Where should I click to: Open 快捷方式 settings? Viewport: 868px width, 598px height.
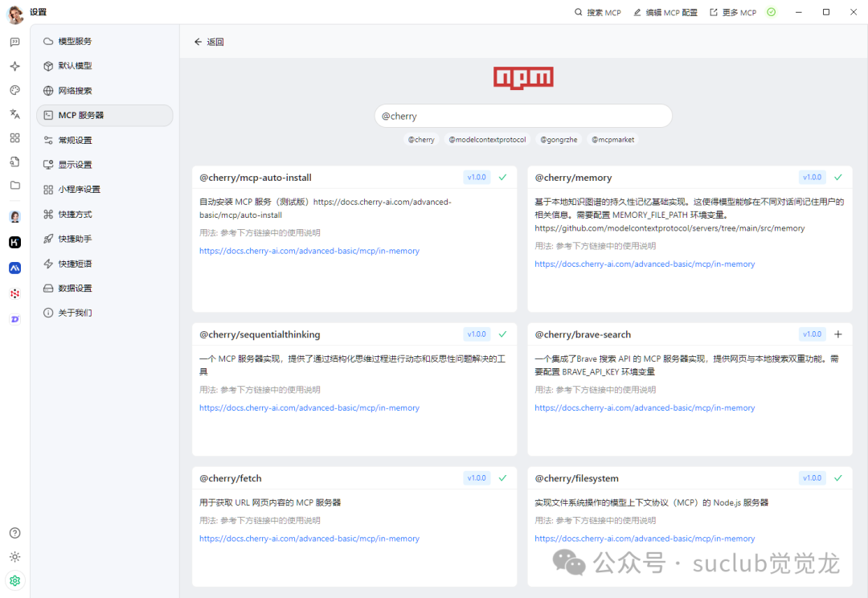tap(104, 215)
